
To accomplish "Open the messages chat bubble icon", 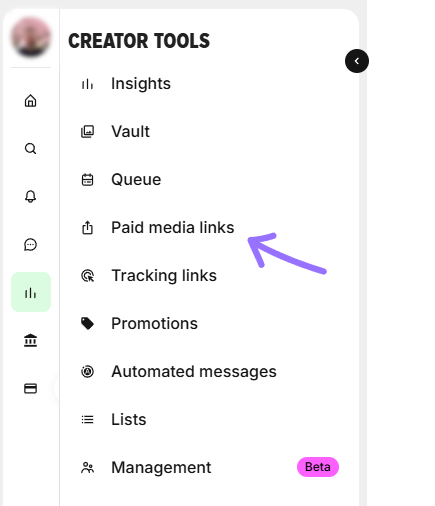I will tap(30, 244).
